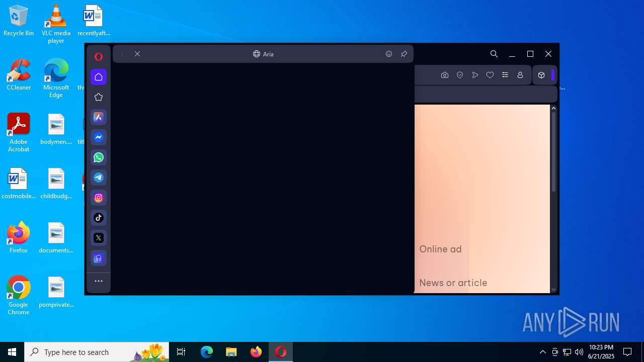Screen dimensions: 644x362
Task: Open Microsoft Edge desktop shortcut
Action: pos(56,78)
